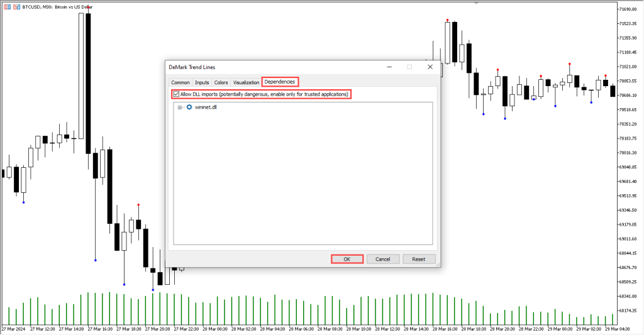This screenshot has width=644, height=335.
Task: Click the 28 Mar 10:30 time label
Action: 358,329
